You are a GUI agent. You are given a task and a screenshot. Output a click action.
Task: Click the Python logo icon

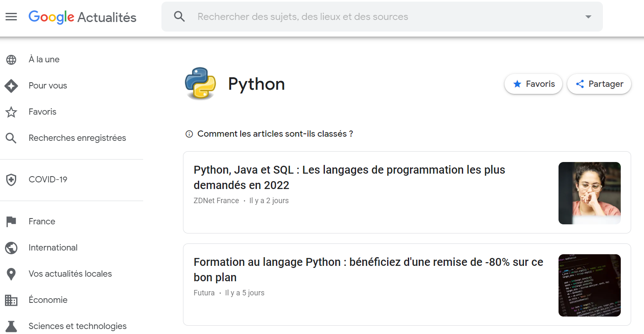coord(200,83)
